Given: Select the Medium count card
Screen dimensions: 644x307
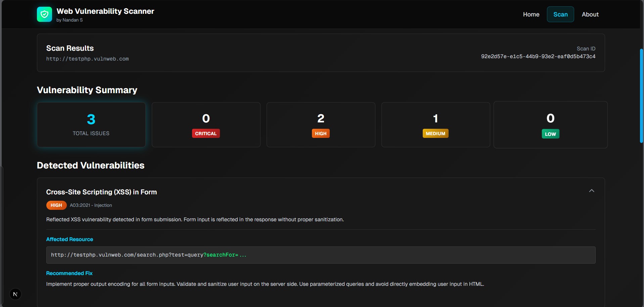Looking at the screenshot, I should [436, 125].
